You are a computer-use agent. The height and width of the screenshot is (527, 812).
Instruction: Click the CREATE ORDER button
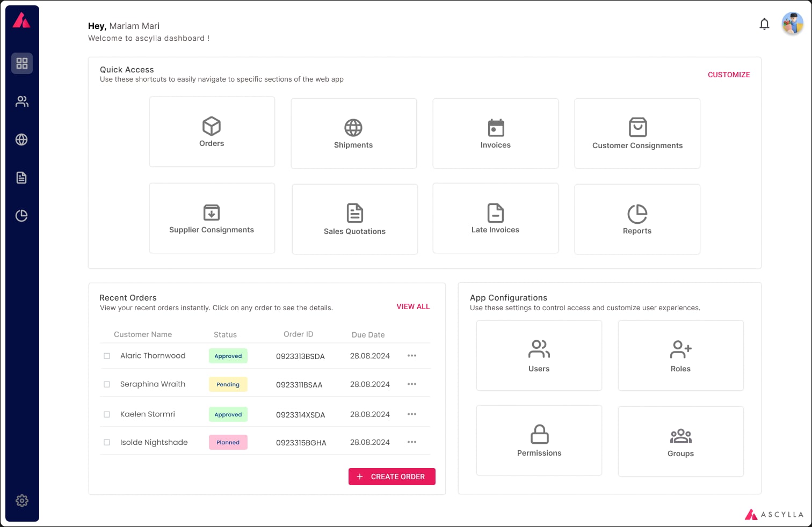pyautogui.click(x=392, y=477)
